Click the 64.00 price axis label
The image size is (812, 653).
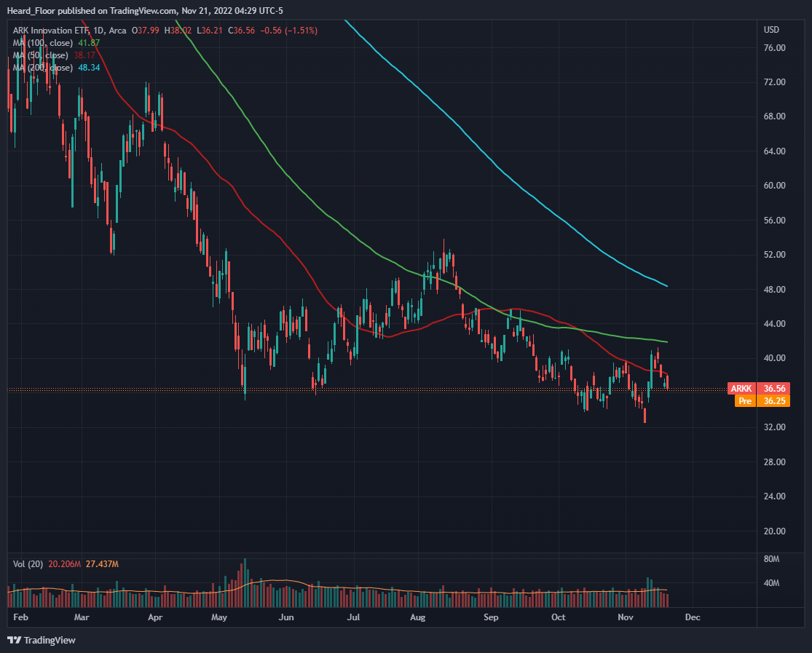774,151
